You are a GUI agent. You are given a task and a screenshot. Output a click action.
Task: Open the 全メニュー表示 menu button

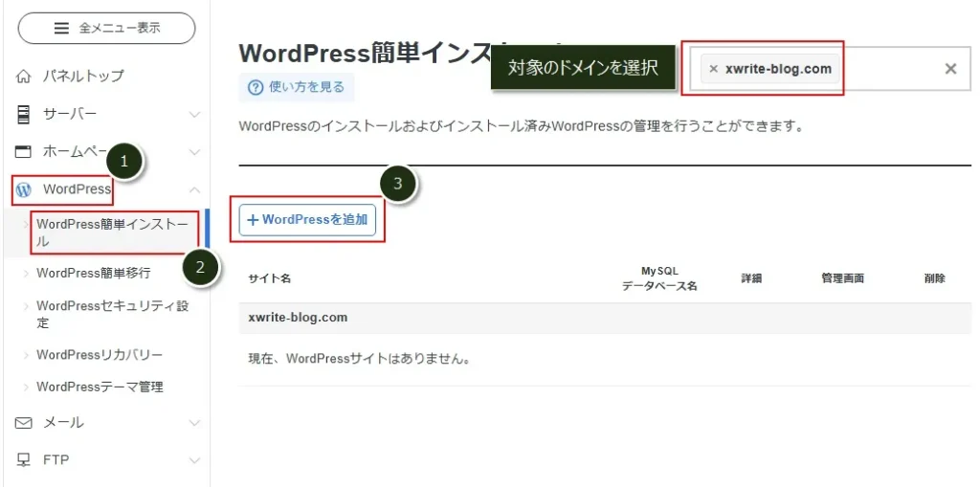[107, 28]
